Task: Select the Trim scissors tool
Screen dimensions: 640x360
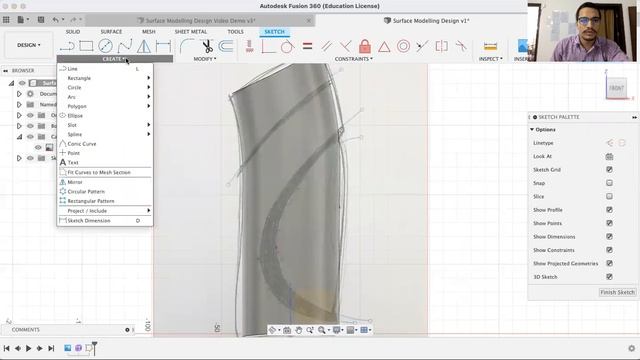Action: click(207, 46)
